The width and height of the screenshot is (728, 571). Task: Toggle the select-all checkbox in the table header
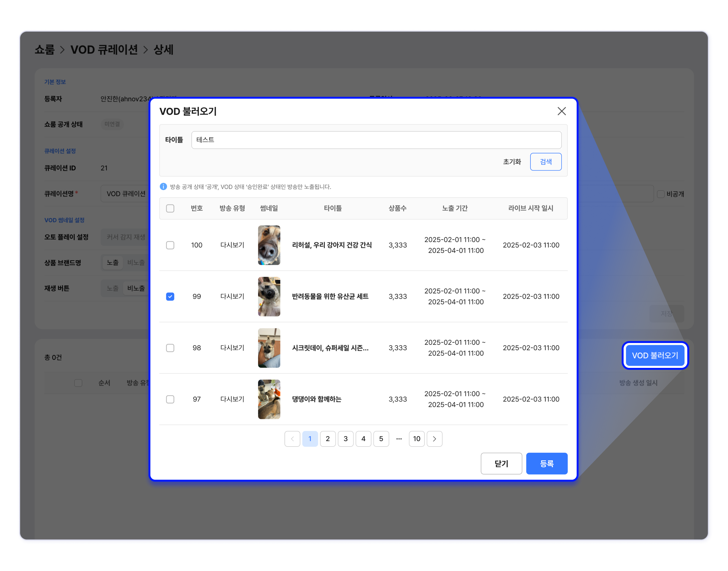[170, 208]
